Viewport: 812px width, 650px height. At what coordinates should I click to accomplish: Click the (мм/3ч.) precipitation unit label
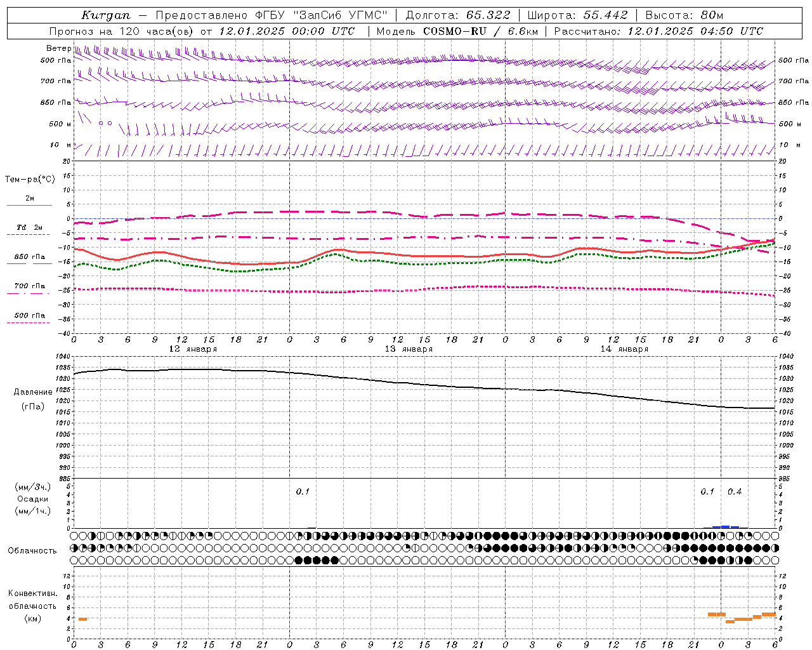33,487
